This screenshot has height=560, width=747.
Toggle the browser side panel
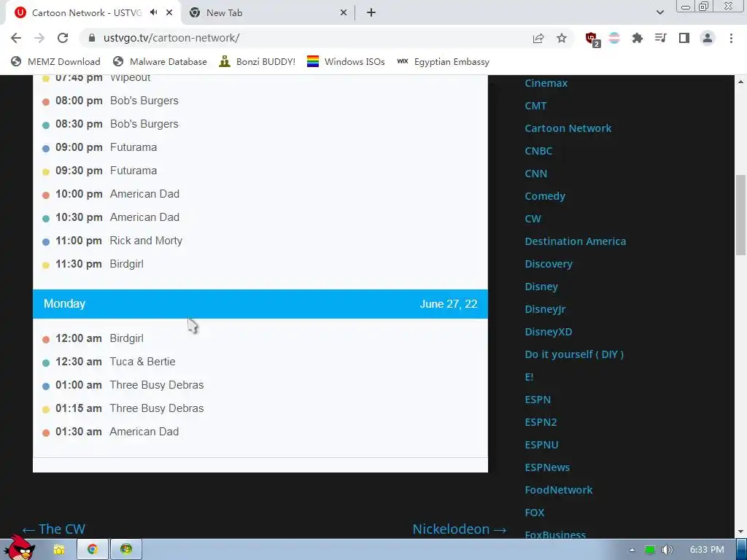coord(684,38)
